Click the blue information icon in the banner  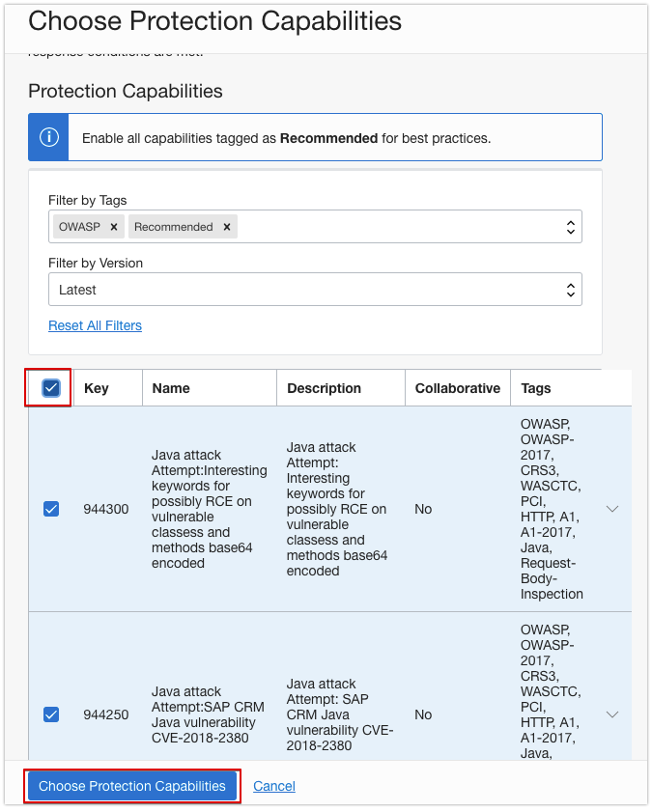click(x=48, y=136)
